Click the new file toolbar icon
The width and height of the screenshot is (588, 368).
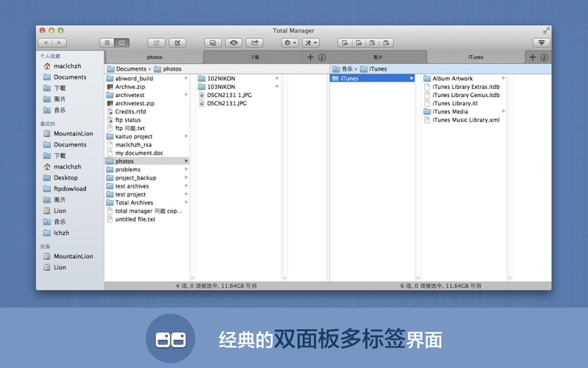pos(157,43)
